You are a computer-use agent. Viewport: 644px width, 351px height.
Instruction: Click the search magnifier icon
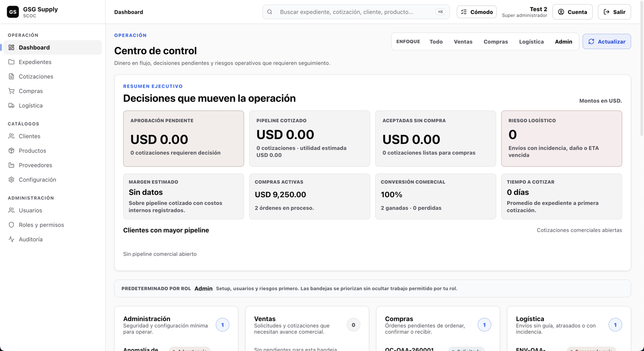click(x=270, y=12)
